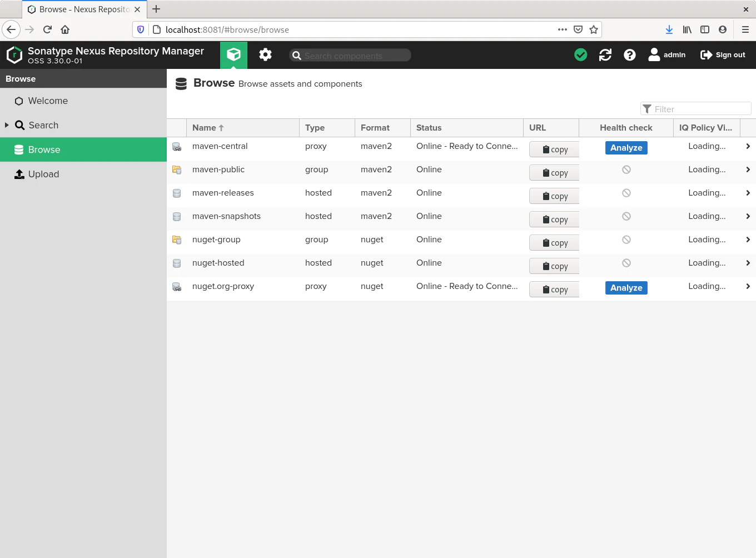This screenshot has width=756, height=558.
Task: Select Upload in the left sidebar
Action: (x=43, y=174)
